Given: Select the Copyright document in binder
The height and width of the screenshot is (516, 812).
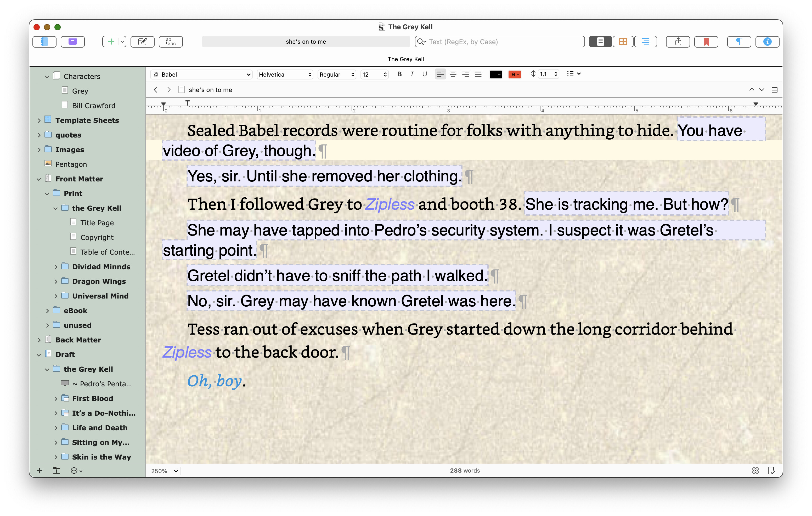Looking at the screenshot, I should pos(97,237).
